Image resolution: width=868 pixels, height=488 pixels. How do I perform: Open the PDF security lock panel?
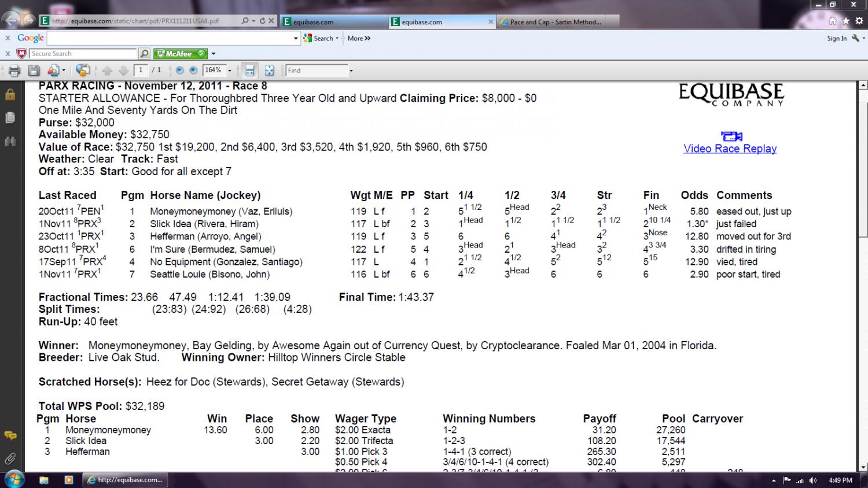(x=10, y=95)
